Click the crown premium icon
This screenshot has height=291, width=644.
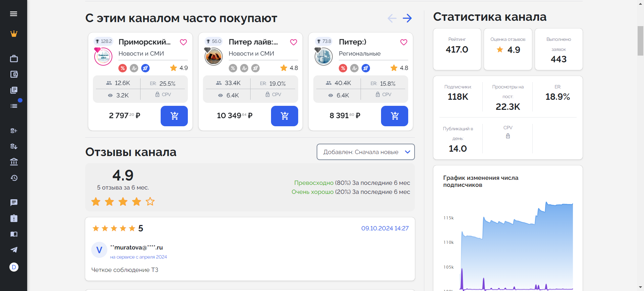click(14, 33)
